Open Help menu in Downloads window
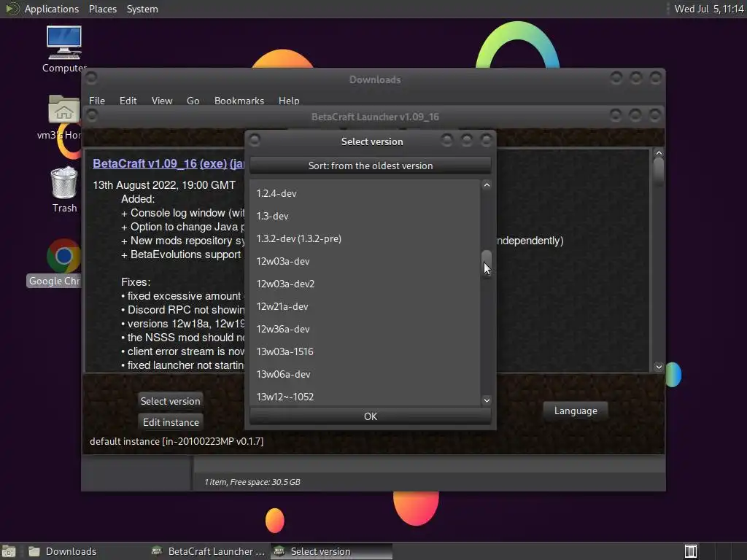This screenshot has height=560, width=747. 289,101
